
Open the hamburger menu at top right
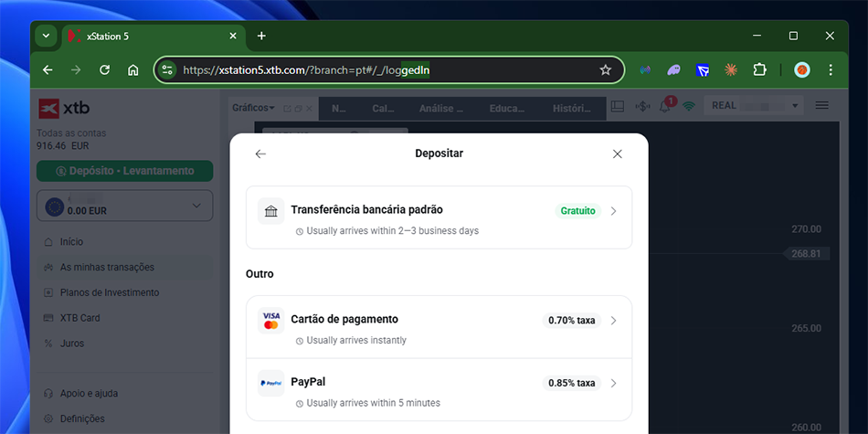(x=822, y=105)
